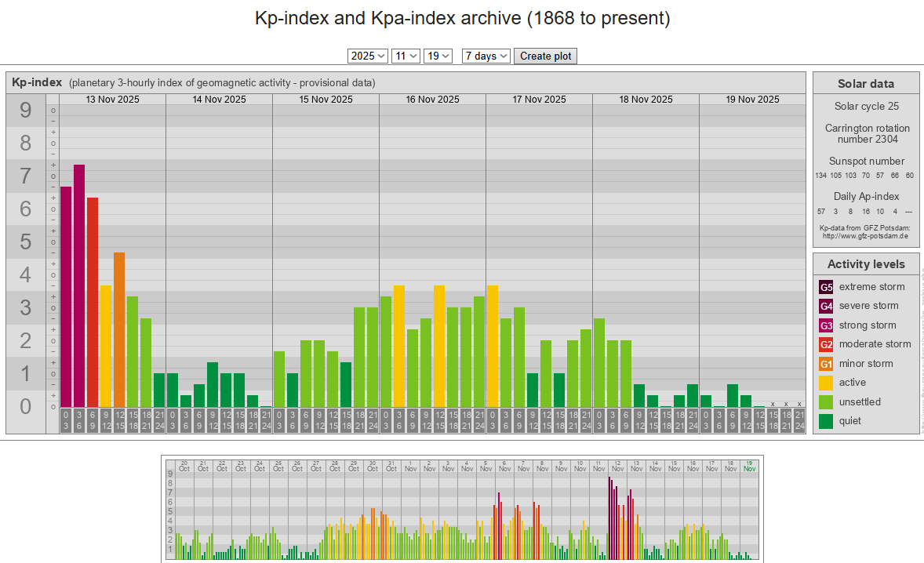This screenshot has height=563, width=924.
Task: Click the GFZ Potsdam website URL
Action: tap(864, 235)
